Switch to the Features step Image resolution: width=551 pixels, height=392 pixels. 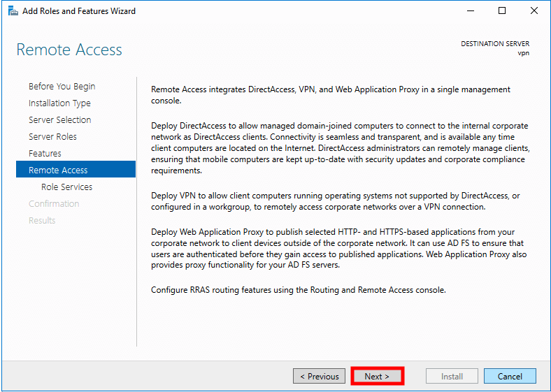(45, 154)
